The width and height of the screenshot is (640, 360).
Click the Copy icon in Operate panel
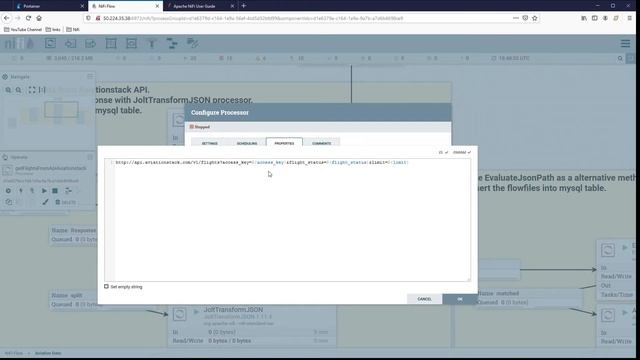coord(9,202)
